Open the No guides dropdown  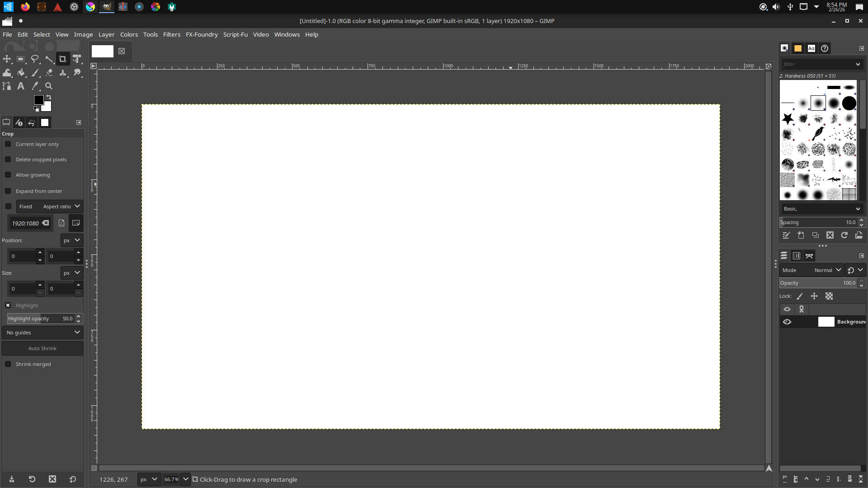42,333
